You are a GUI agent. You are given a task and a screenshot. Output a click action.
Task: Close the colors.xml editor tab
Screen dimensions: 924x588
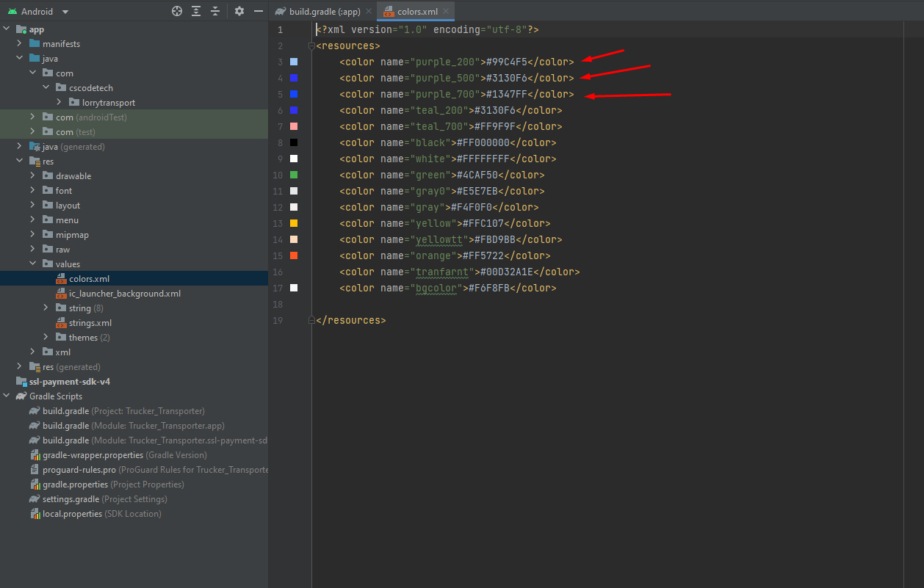pos(446,12)
